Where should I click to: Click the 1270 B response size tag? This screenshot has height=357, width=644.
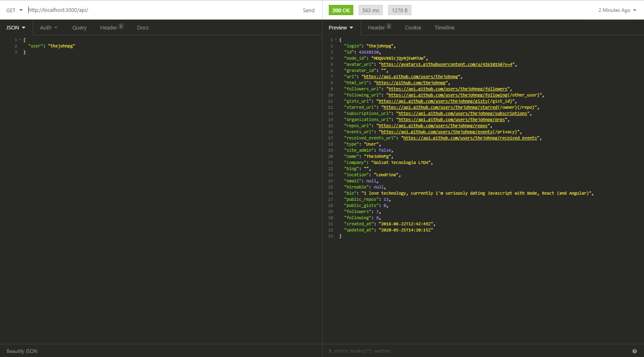(x=399, y=10)
